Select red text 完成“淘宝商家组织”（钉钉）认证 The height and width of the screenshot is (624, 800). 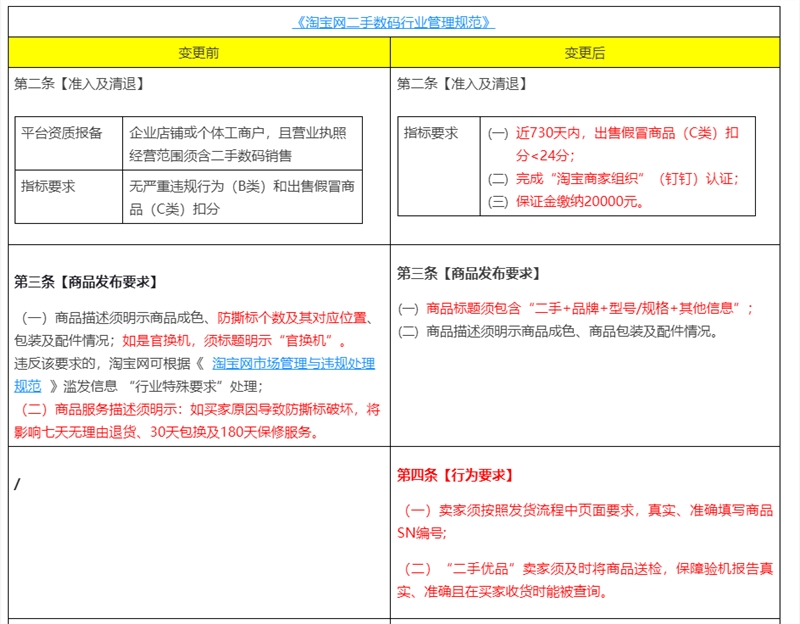pos(627,179)
